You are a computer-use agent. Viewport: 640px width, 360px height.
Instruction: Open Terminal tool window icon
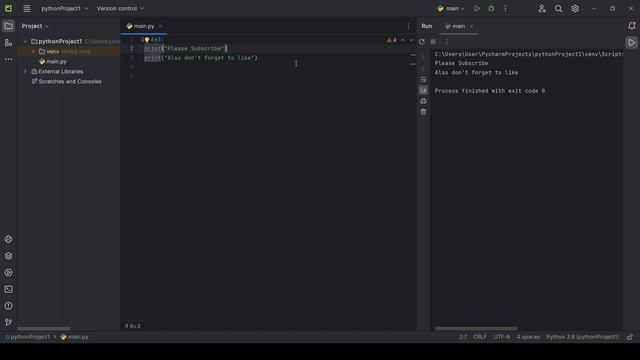click(x=8, y=289)
